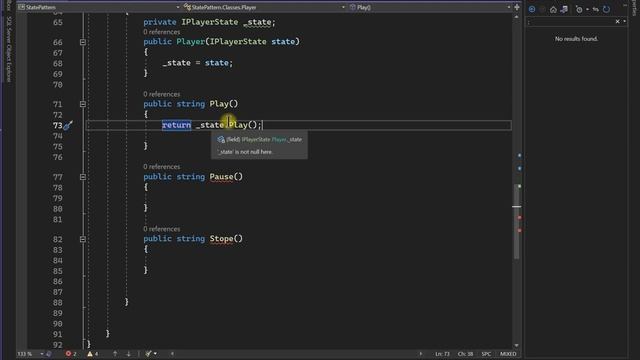Click line number 73 in the margin
The height and width of the screenshot is (360, 640).
point(58,125)
